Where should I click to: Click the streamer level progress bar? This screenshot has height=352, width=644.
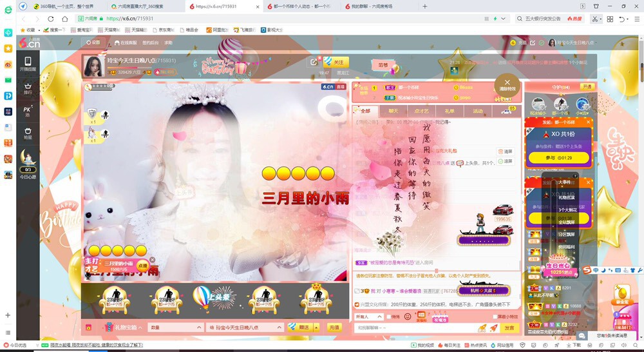128,68
